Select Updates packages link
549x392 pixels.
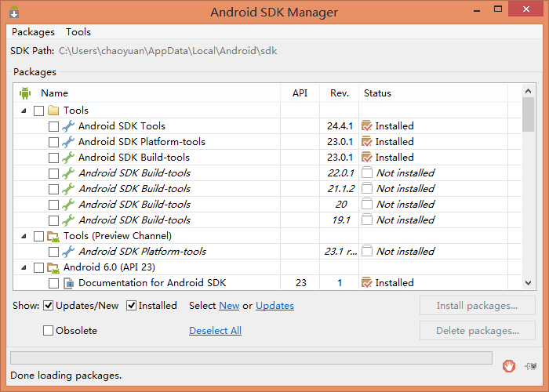pyautogui.click(x=274, y=306)
